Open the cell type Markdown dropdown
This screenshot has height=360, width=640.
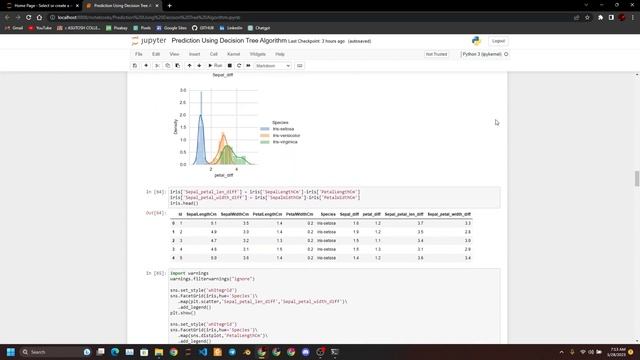pos(273,66)
